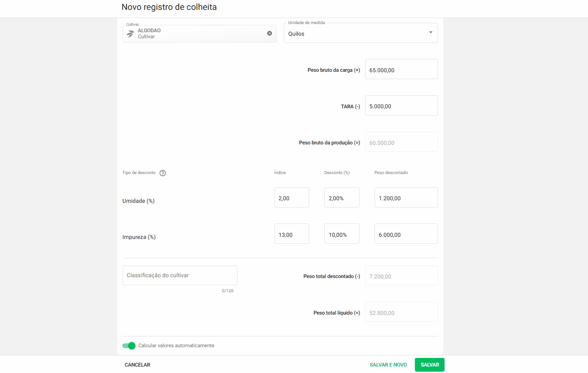Click the wheat cultivar icon
588x373 pixels.
coord(130,34)
